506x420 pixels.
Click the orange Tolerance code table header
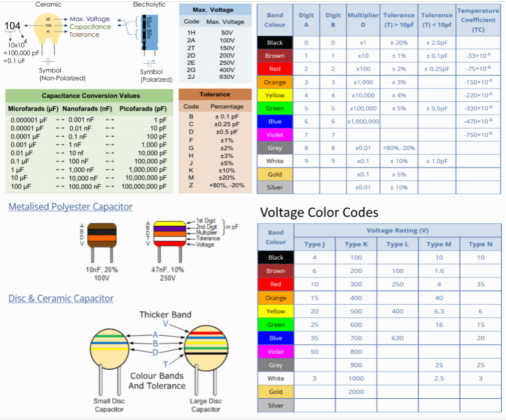(x=215, y=95)
